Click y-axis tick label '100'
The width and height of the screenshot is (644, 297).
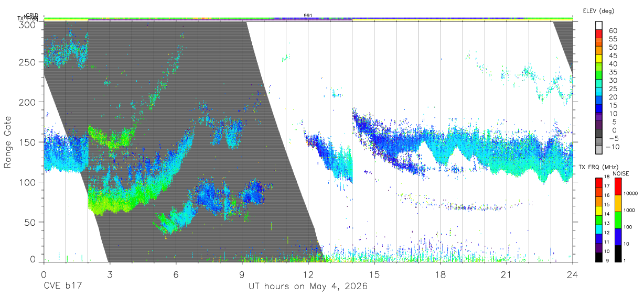(27, 182)
